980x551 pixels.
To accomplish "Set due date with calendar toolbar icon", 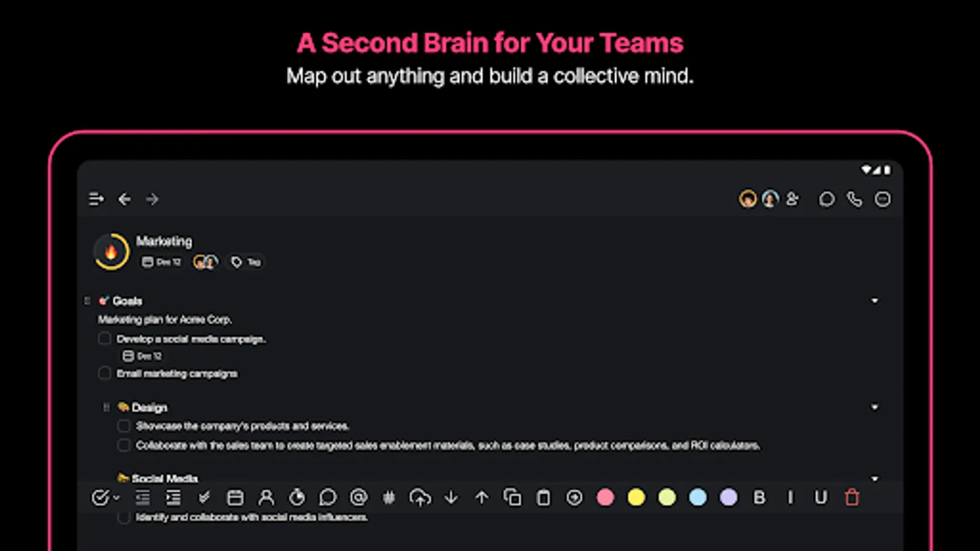I will [235, 498].
